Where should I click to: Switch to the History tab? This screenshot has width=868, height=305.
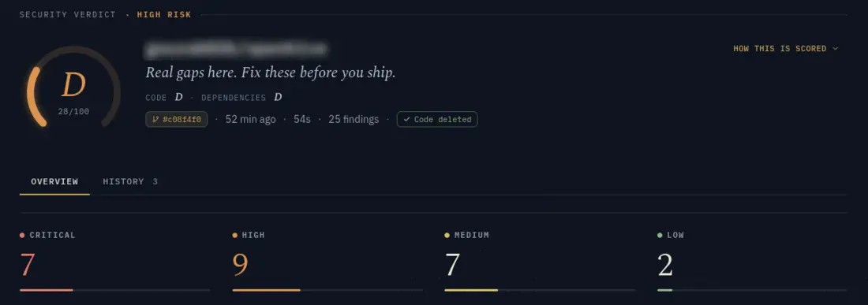(x=130, y=182)
